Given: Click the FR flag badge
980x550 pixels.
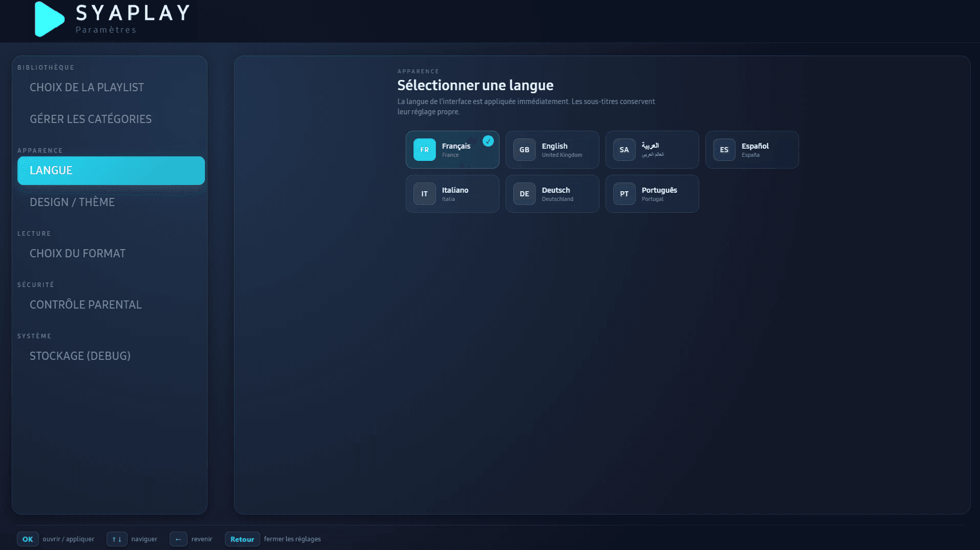Looking at the screenshot, I should coord(425,150).
